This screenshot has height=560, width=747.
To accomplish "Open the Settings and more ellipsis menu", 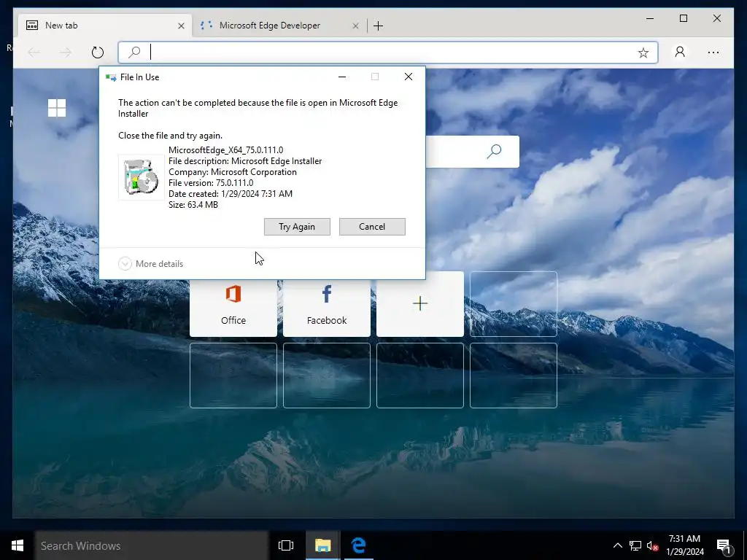I will (713, 52).
